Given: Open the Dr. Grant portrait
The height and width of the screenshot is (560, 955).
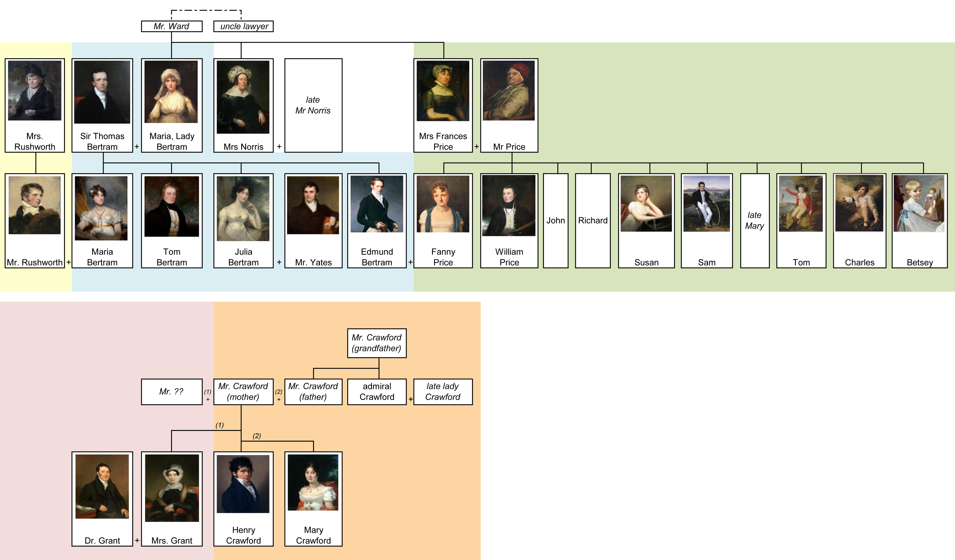Looking at the screenshot, I should 102,487.
